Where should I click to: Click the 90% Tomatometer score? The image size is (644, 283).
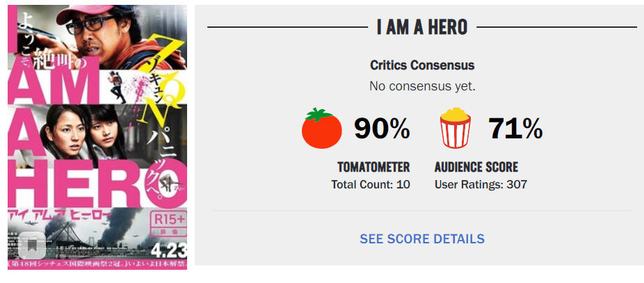382,129
